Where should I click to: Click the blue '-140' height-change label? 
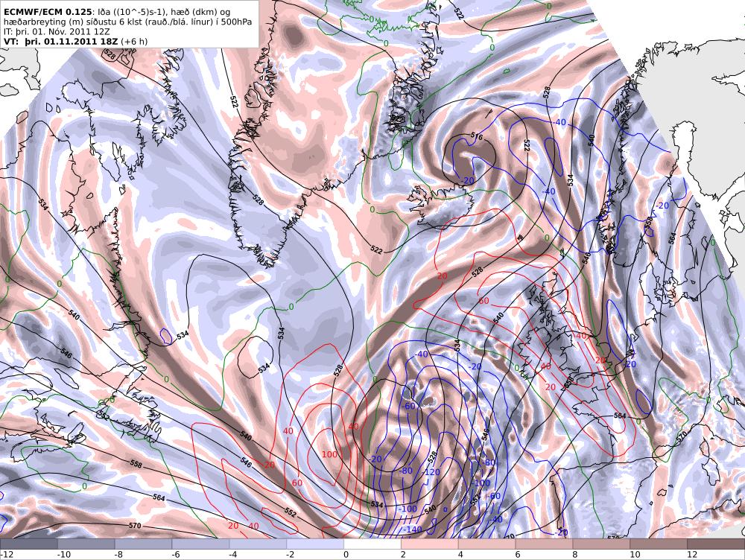click(412, 529)
